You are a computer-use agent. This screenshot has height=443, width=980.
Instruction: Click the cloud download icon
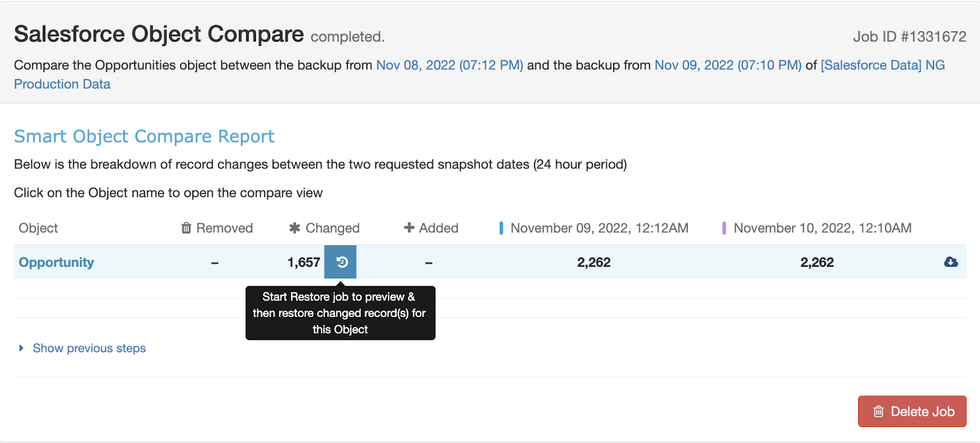tap(951, 262)
